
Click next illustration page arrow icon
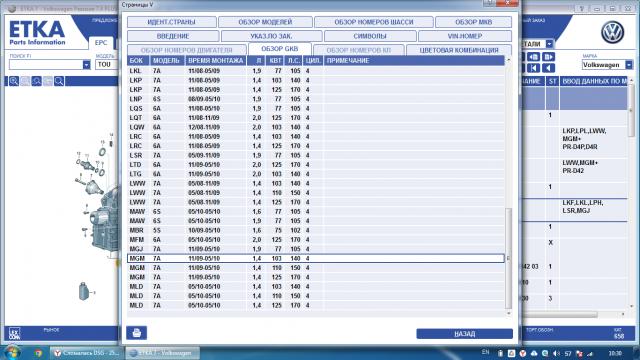coord(549,57)
